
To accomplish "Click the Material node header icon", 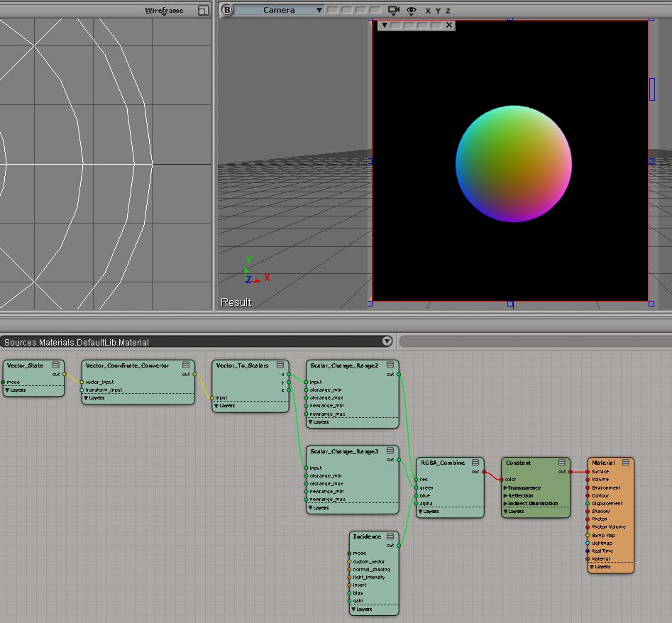I will point(624,463).
